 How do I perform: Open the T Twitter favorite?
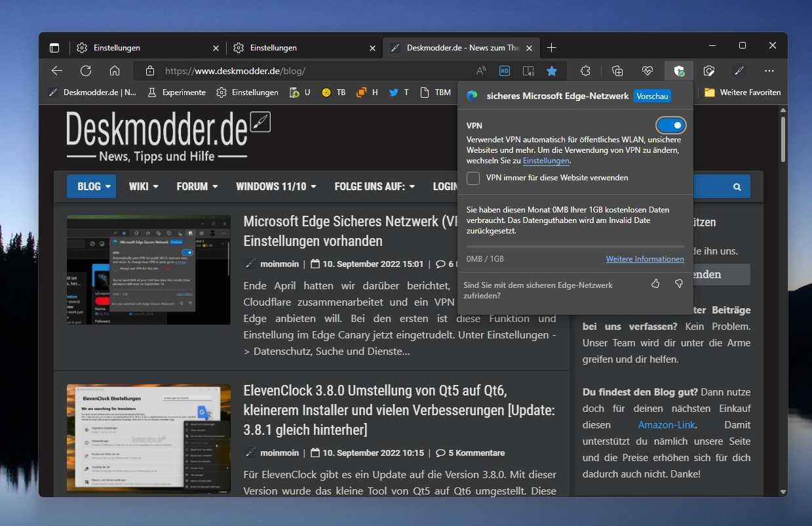point(399,92)
